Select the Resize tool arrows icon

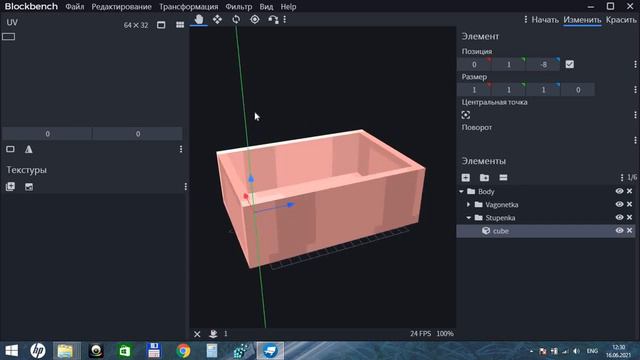tap(217, 19)
